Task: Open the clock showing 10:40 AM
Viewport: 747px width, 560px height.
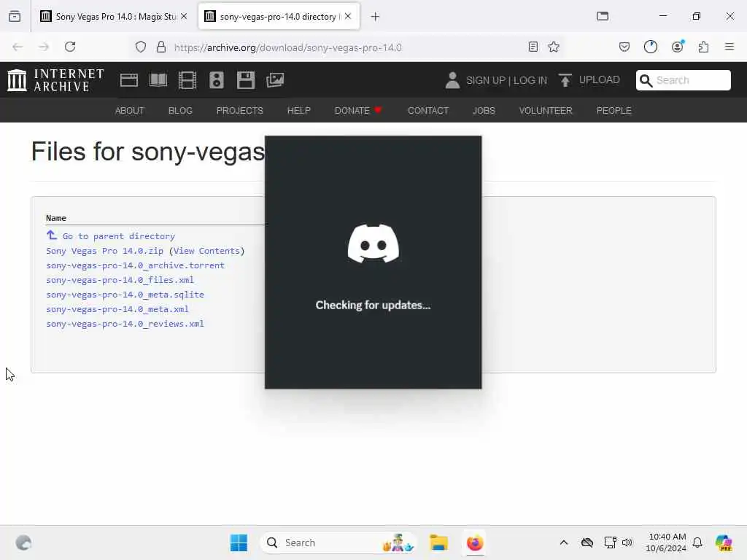Action: tap(666, 542)
